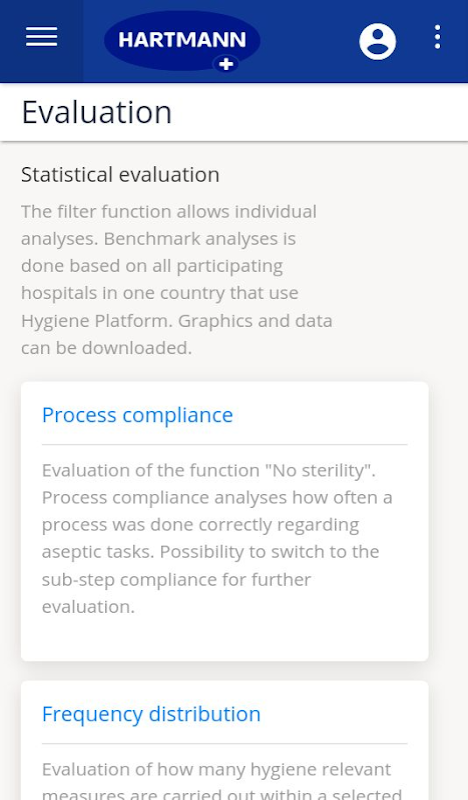The height and width of the screenshot is (800, 468).
Task: Click the Frequency distribution card description text
Action: 221,780
